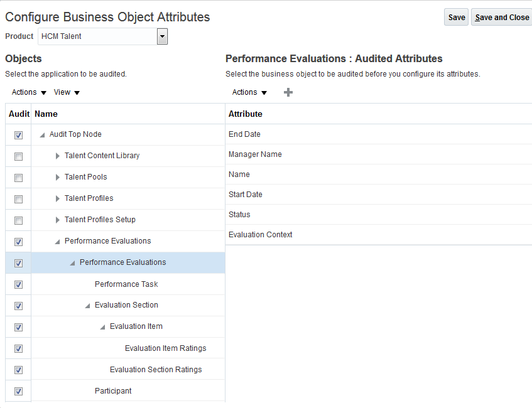The height and width of the screenshot is (408, 532).
Task: Click the Manager Name attribute row
Action: point(255,154)
